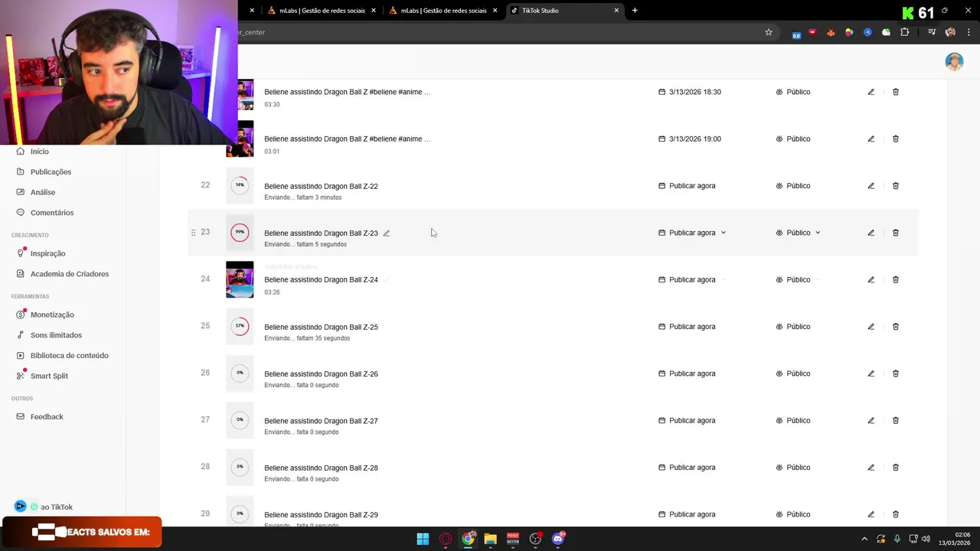The height and width of the screenshot is (551, 980).
Task: Open File Explorer from the taskbar
Action: coord(490,539)
